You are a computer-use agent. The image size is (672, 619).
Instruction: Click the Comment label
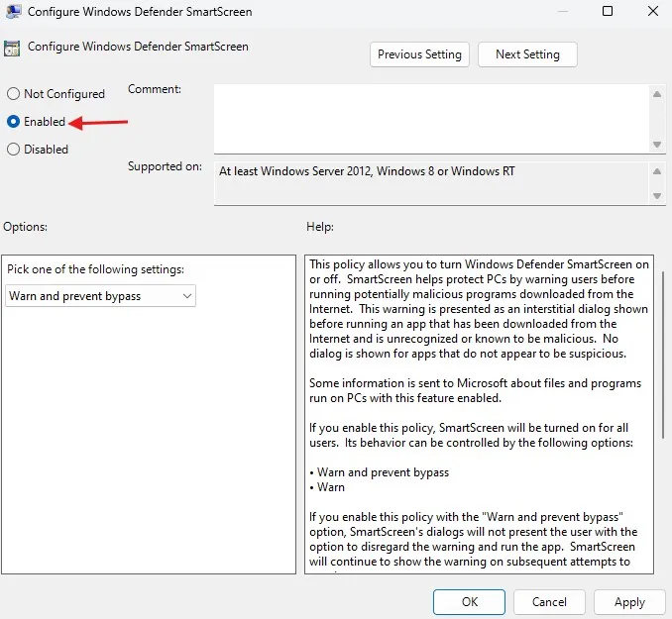(x=155, y=89)
